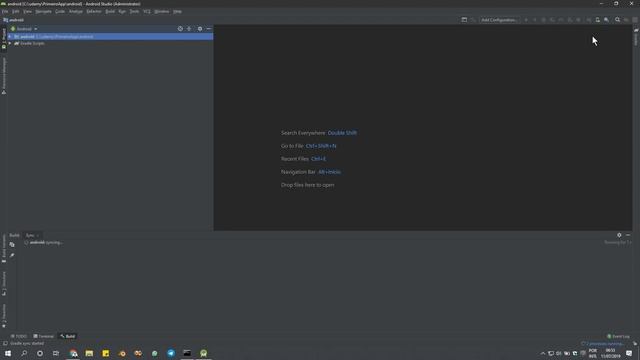Click Add Configuration button
Screen dimensions: 640x360
(499, 20)
